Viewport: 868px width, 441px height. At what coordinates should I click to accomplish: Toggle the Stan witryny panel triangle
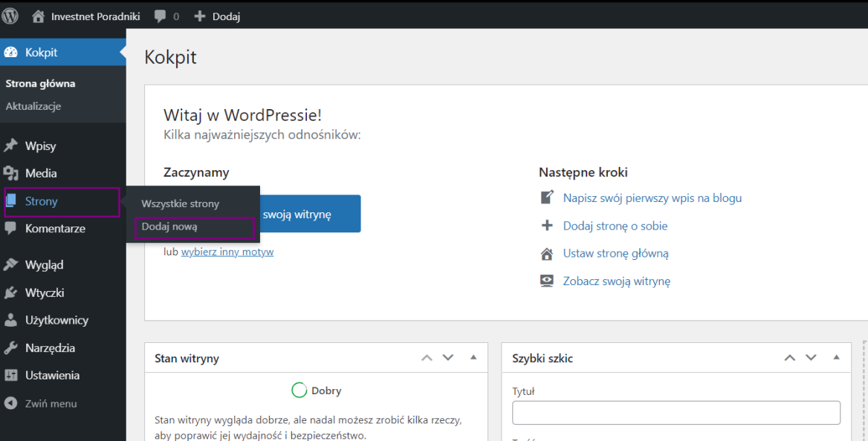[473, 358]
